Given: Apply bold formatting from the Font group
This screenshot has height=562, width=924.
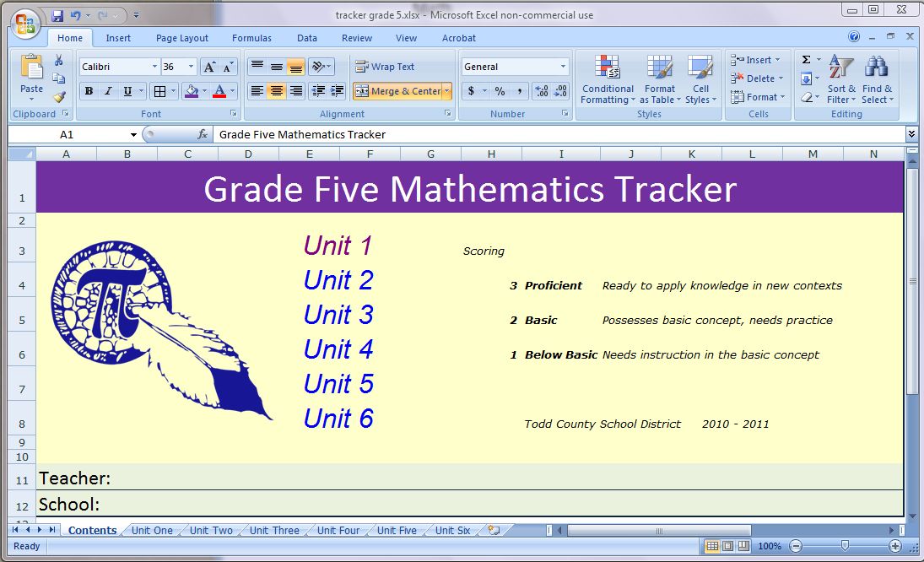Looking at the screenshot, I should tap(88, 90).
